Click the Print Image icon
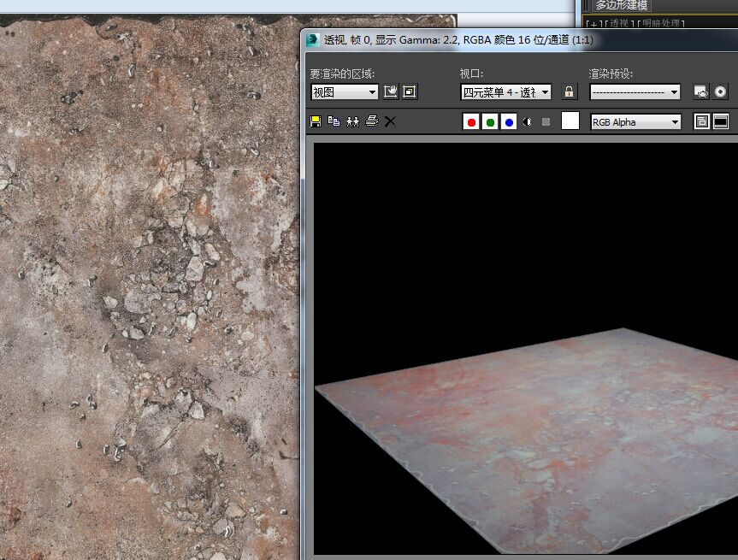Viewport: 738px width, 560px height. coord(371,121)
